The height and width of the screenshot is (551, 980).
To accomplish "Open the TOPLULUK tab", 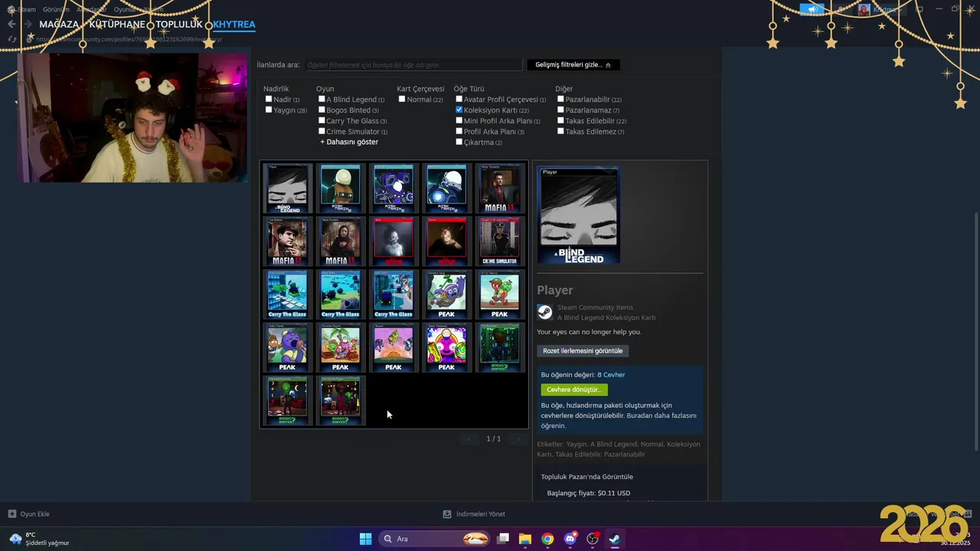I will click(179, 24).
